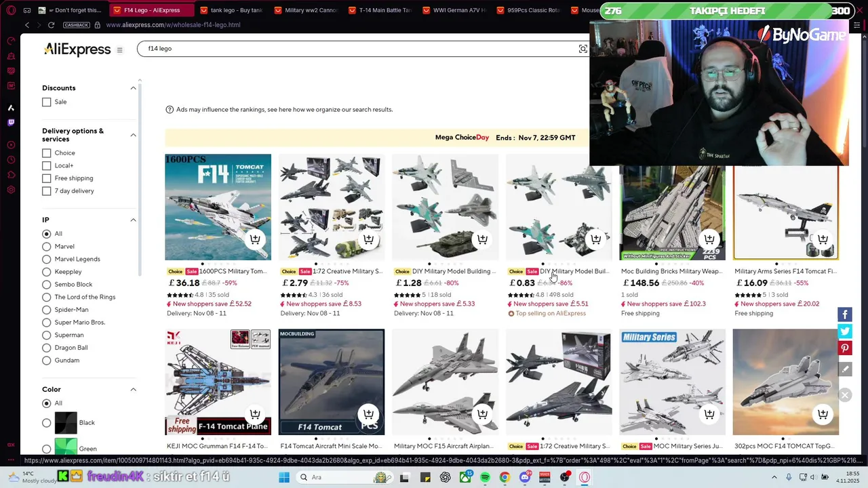
Task: Add the KEJI MOC Grumman F14 to cart
Action: pyautogui.click(x=255, y=414)
